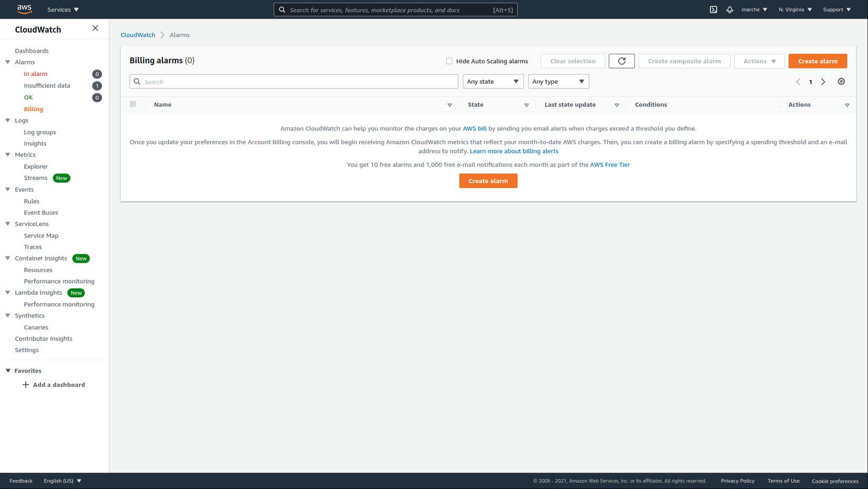Image resolution: width=868 pixels, height=489 pixels.
Task: Toggle the select-all alarms checkbox
Action: [x=133, y=104]
